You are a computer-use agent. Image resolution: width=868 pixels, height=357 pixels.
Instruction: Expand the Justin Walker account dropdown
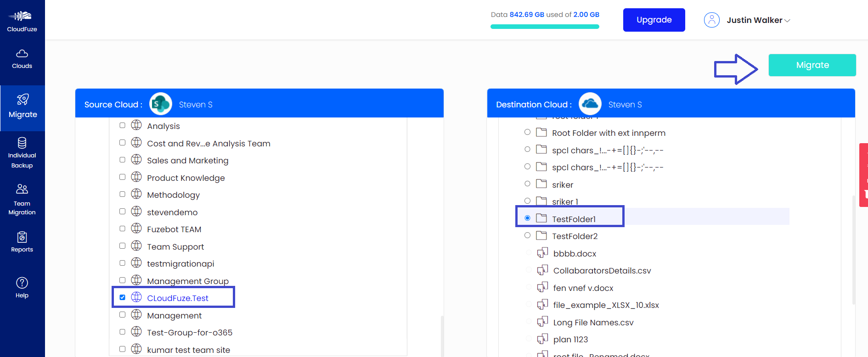(787, 21)
